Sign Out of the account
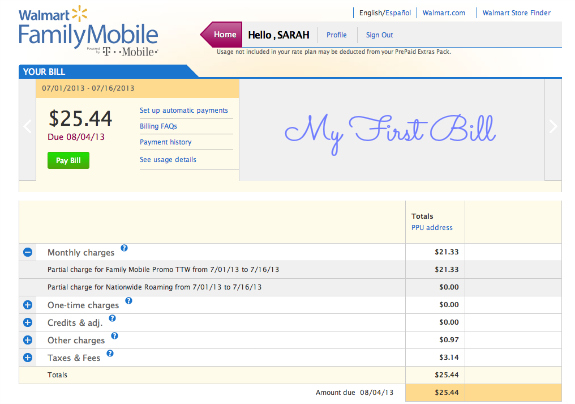The width and height of the screenshot is (575, 404). (x=379, y=35)
